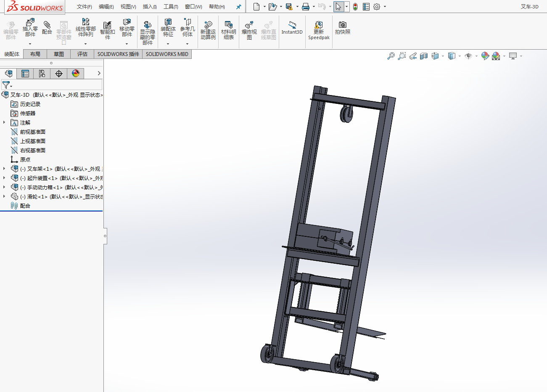Open the 工具(T) menu
547x392 pixels.
point(171,7)
